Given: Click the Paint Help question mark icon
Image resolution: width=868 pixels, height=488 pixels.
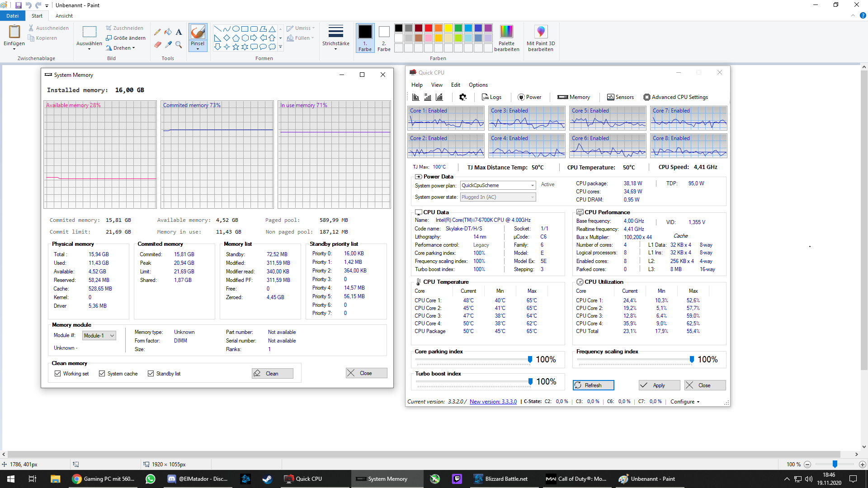Looking at the screenshot, I should [x=863, y=15].
